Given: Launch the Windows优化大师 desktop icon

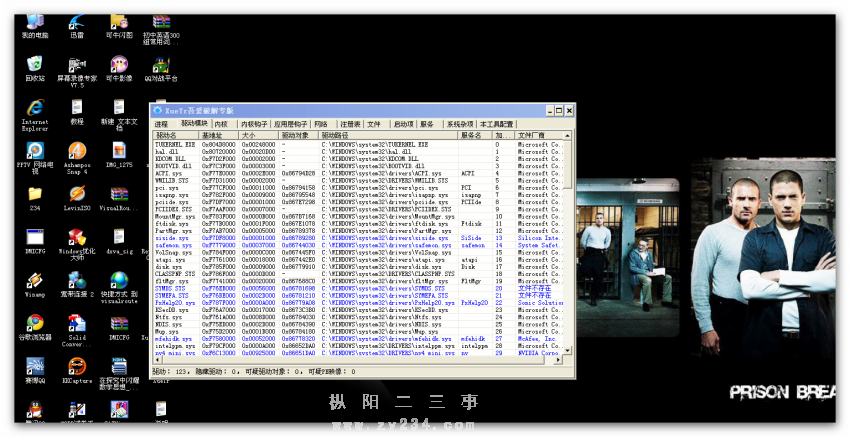Looking at the screenshot, I should coord(77,245).
